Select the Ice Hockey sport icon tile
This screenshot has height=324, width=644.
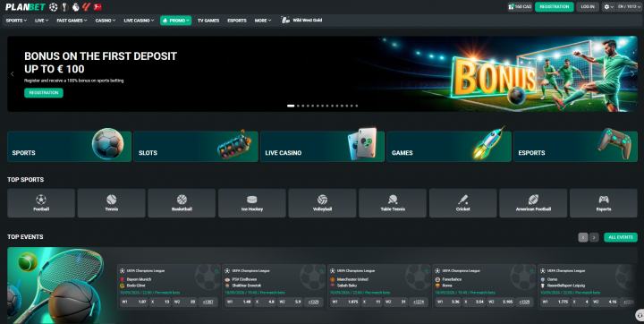pos(251,203)
